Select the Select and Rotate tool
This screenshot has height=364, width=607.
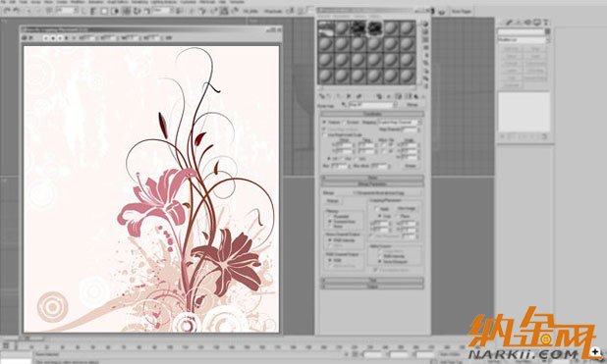[x=137, y=11]
